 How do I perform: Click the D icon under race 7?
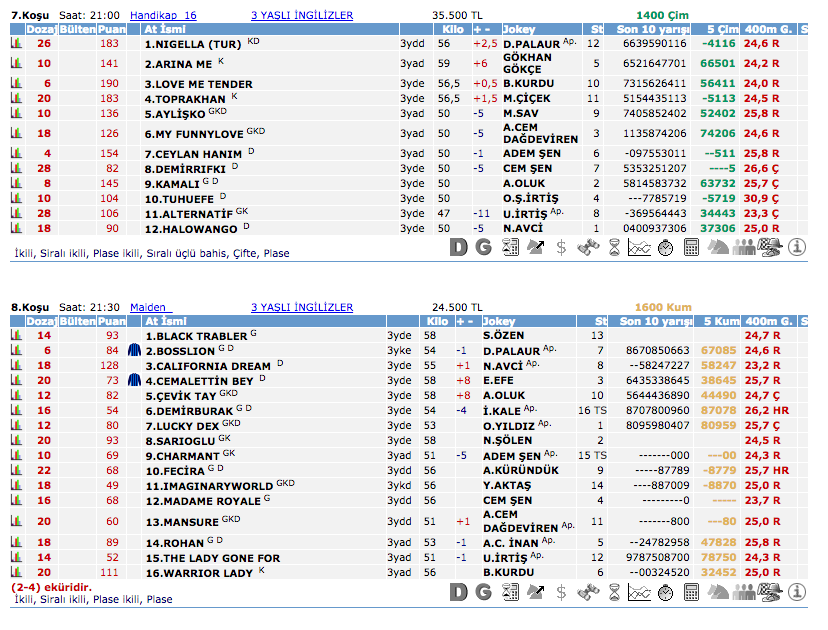[x=458, y=246]
